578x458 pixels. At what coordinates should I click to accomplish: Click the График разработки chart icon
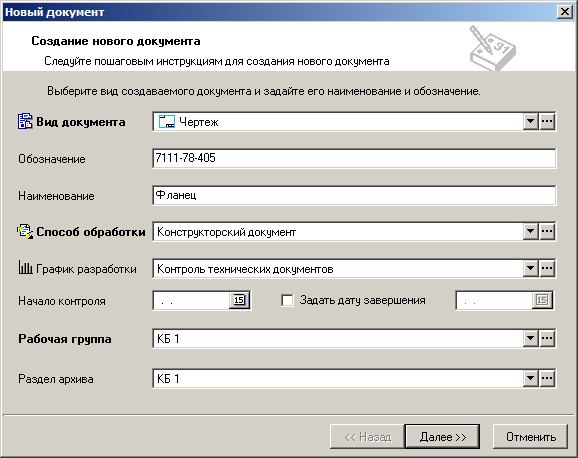25,267
